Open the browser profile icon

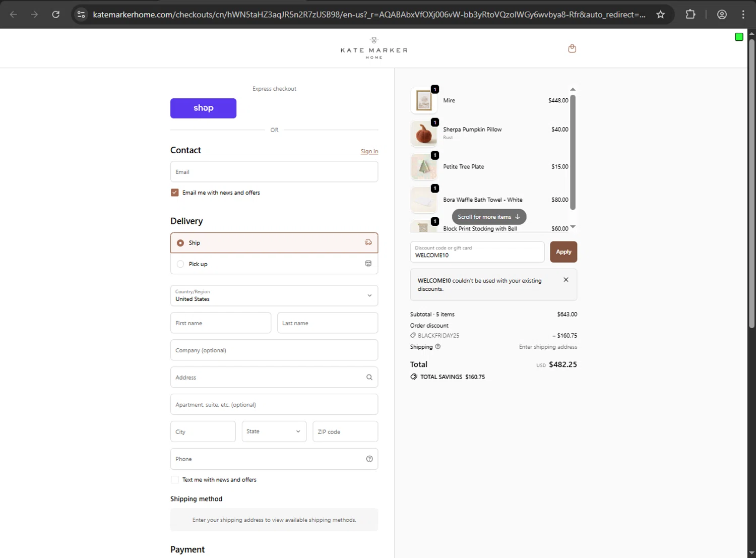pyautogui.click(x=722, y=14)
